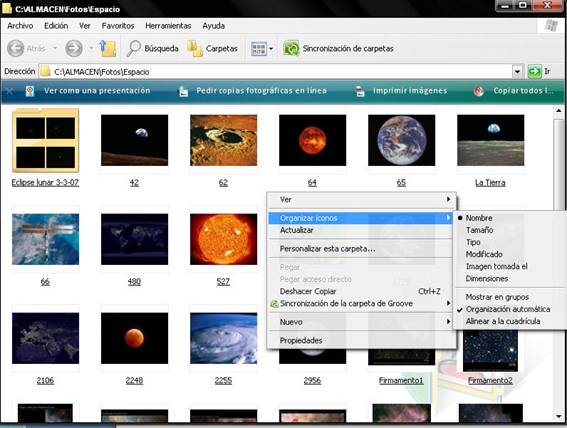
Task: Open the views dropdown arrow
Action: point(271,48)
